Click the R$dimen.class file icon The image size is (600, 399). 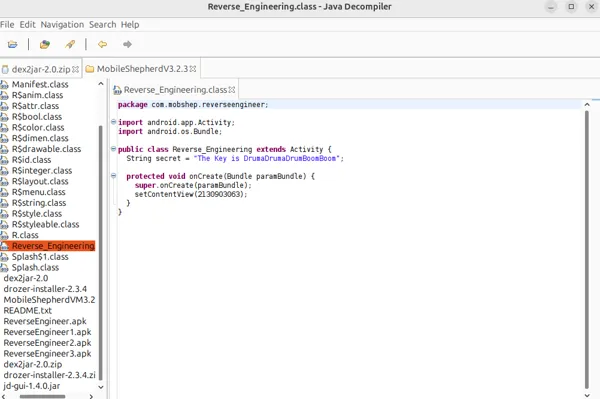(5, 138)
